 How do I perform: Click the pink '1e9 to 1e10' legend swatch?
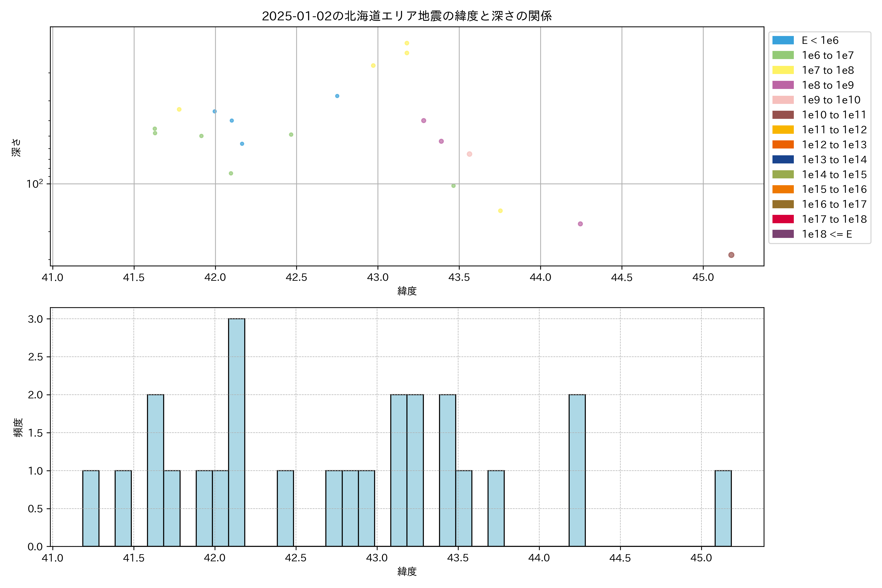tap(783, 100)
